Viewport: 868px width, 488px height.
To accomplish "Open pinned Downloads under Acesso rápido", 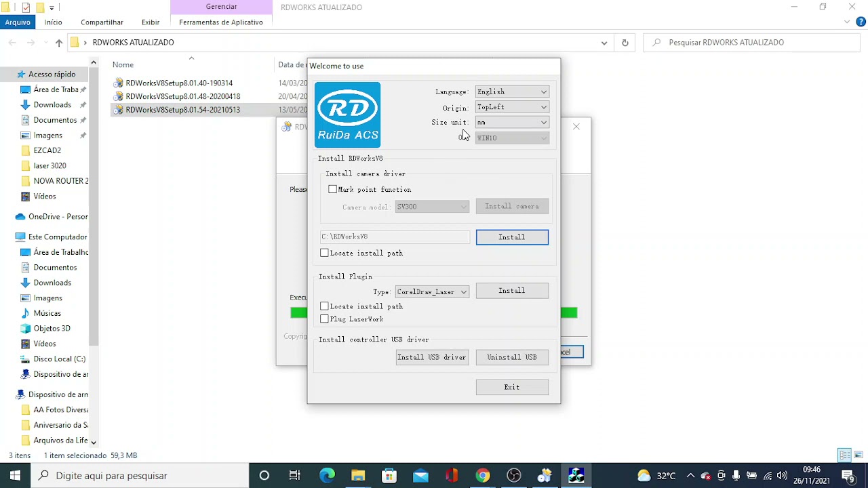I will (52, 105).
